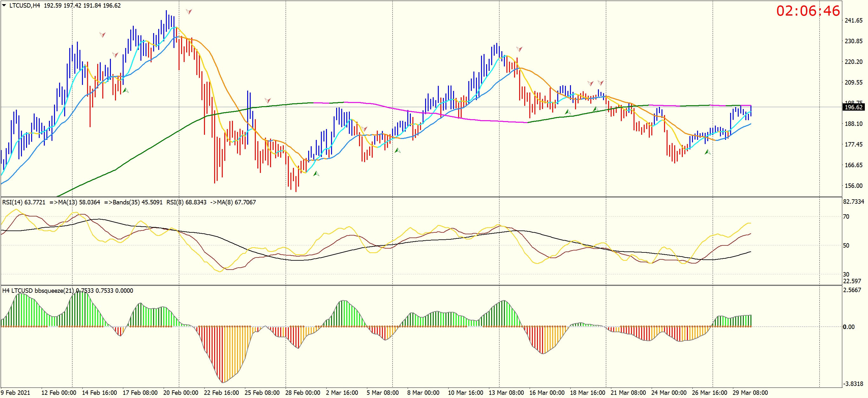This screenshot has height=398, width=868.
Task: Click the 70 level on the RSI scale
Action: (x=846, y=216)
